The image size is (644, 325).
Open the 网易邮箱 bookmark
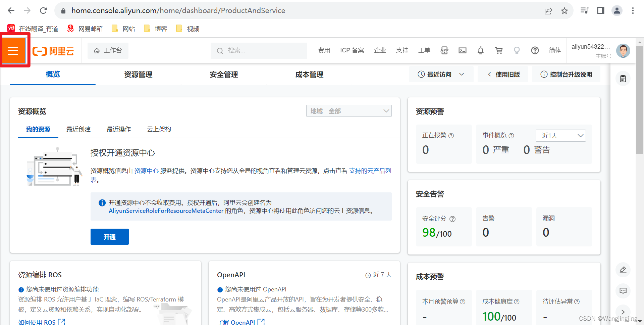tap(85, 29)
